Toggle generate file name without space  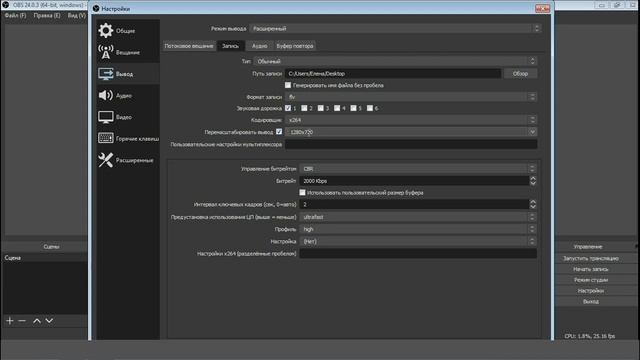click(288, 85)
